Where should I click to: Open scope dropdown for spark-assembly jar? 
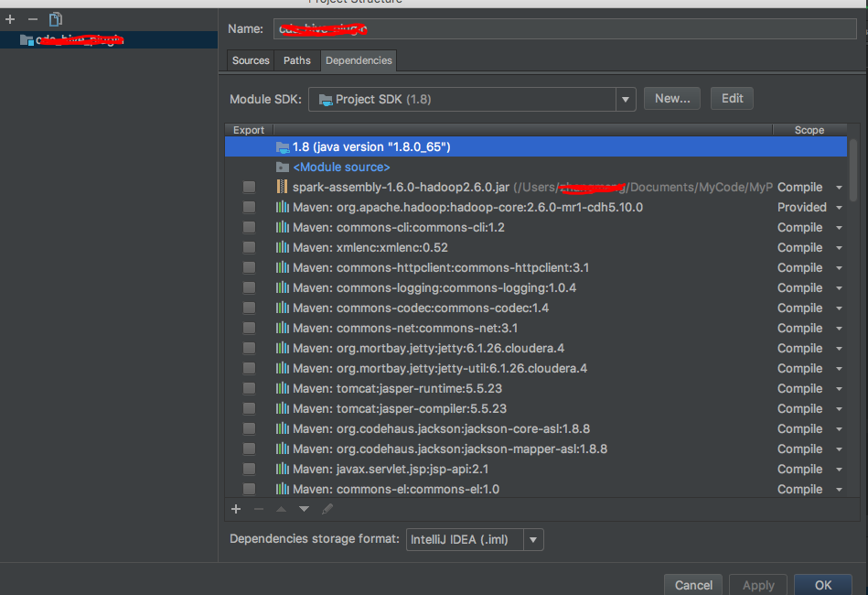pyautogui.click(x=840, y=188)
